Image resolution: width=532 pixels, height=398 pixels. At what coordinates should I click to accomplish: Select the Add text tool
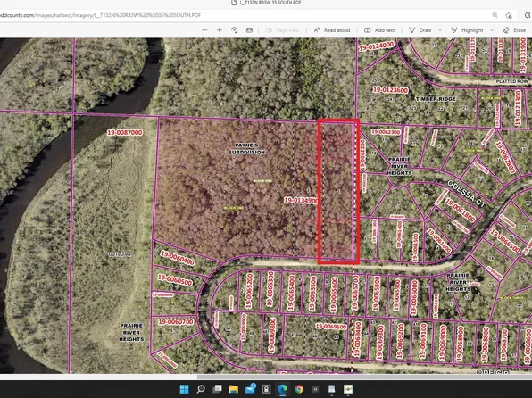pyautogui.click(x=379, y=30)
